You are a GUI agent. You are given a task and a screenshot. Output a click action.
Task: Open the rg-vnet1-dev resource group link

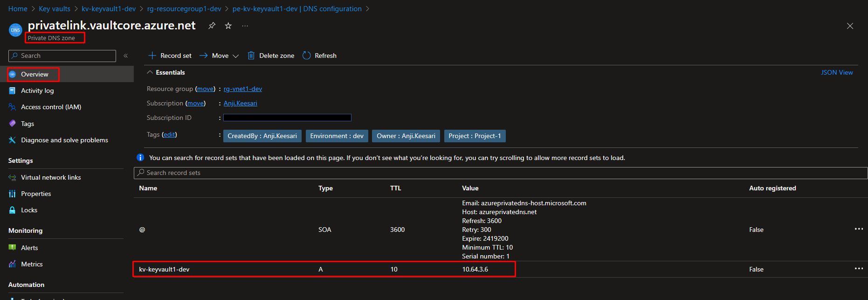coord(243,89)
